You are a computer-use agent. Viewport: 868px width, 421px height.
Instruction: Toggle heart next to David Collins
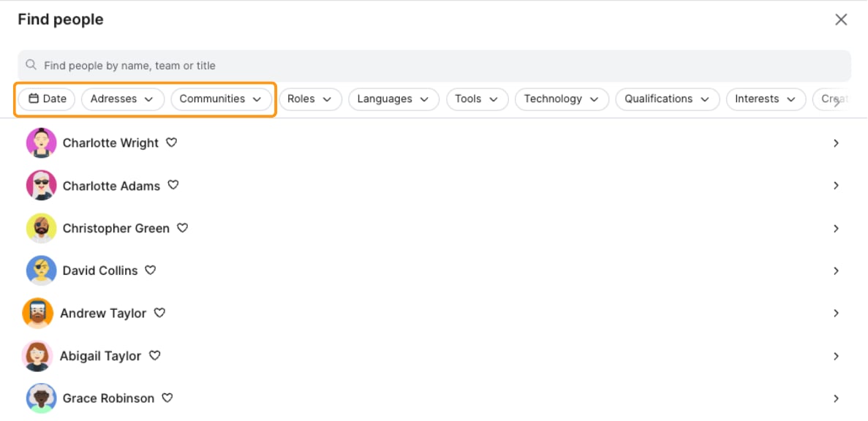(151, 270)
